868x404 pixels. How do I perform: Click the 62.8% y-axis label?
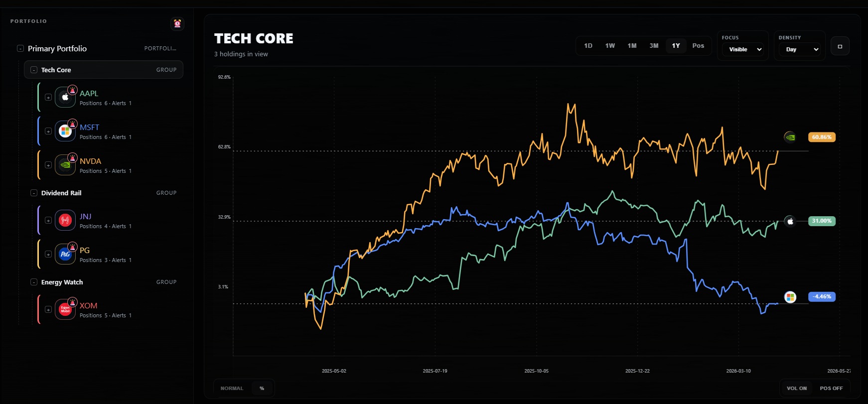[224, 147]
